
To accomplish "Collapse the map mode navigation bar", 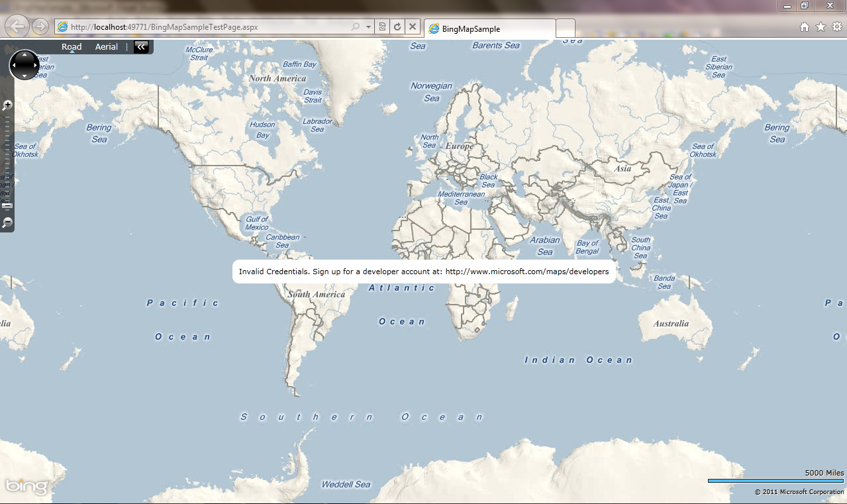I will (141, 46).
